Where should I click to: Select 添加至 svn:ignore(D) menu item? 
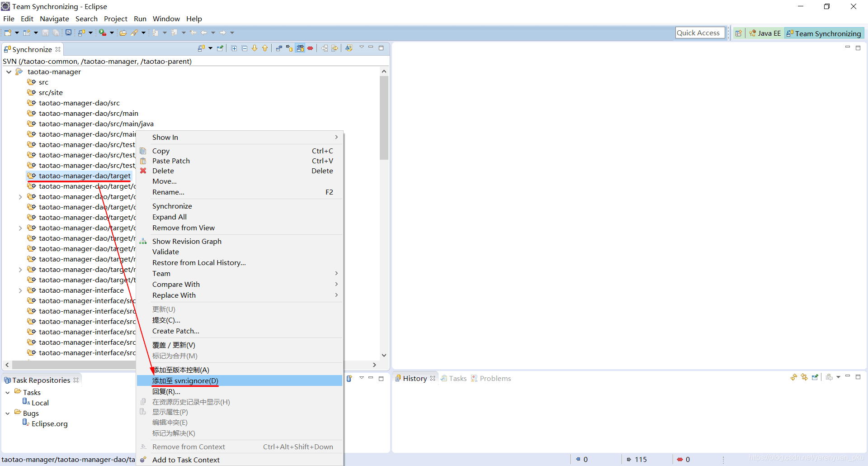[240, 380]
